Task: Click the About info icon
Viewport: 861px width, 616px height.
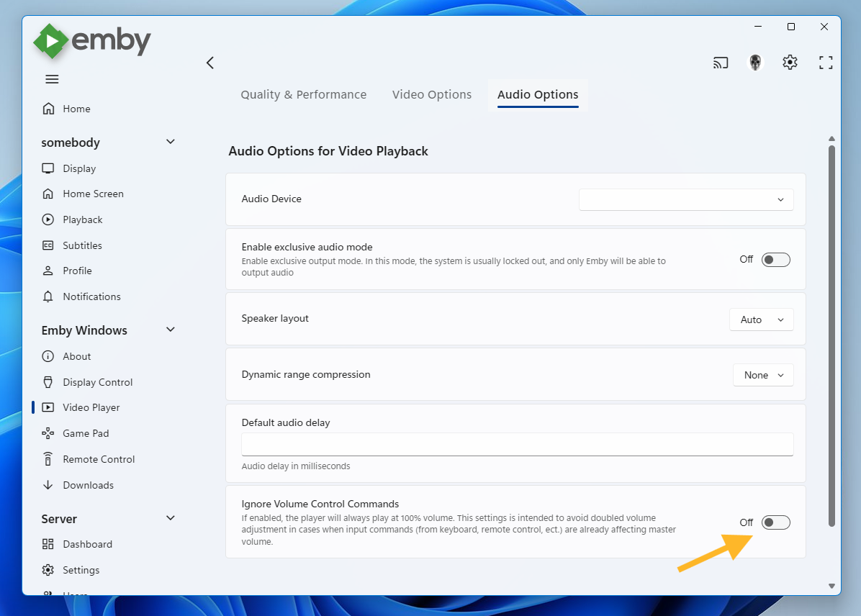Action: 48,356
